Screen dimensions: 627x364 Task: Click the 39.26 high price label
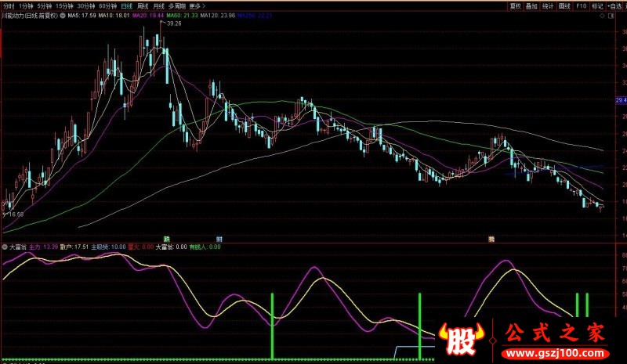pyautogui.click(x=173, y=23)
